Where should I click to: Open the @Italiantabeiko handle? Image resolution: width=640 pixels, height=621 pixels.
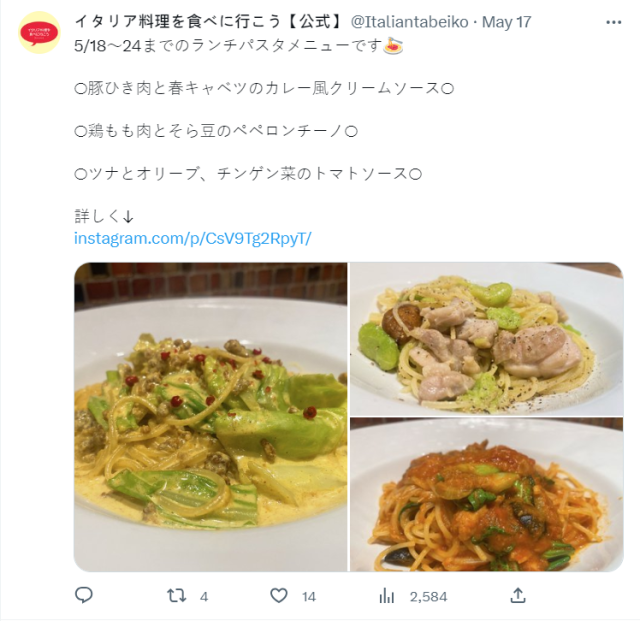point(410,22)
